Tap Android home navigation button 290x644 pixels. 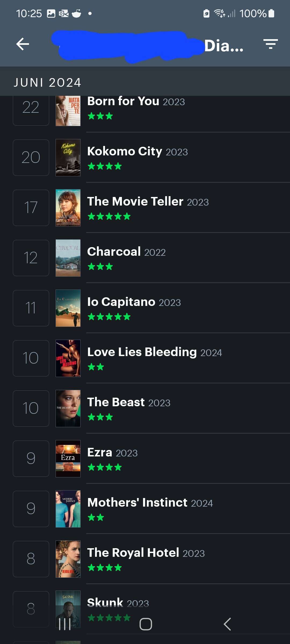click(146, 624)
